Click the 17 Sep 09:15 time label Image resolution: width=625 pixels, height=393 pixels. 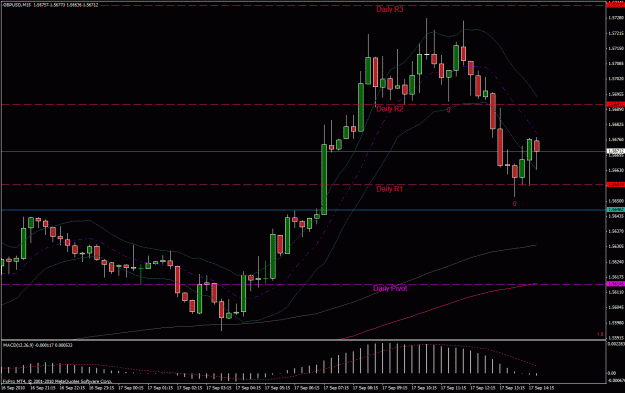pyautogui.click(x=395, y=387)
